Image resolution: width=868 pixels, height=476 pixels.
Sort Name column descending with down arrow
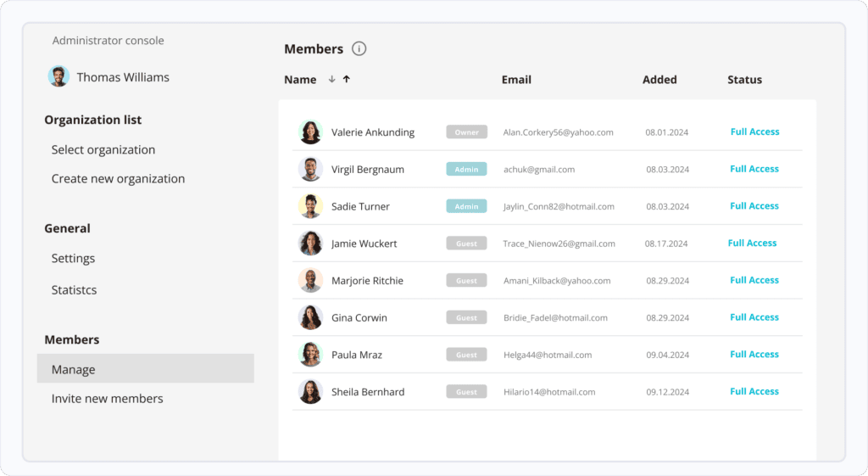click(332, 80)
